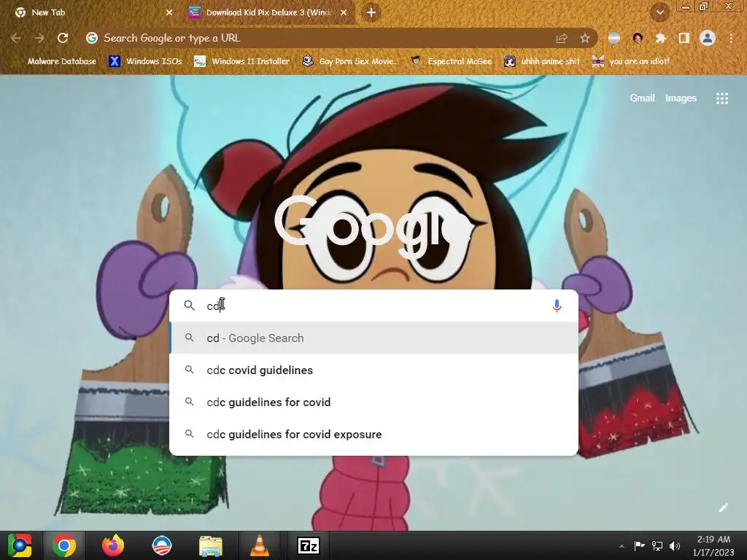747x560 pixels.
Task: Open Chrome from the taskbar
Action: [64, 545]
